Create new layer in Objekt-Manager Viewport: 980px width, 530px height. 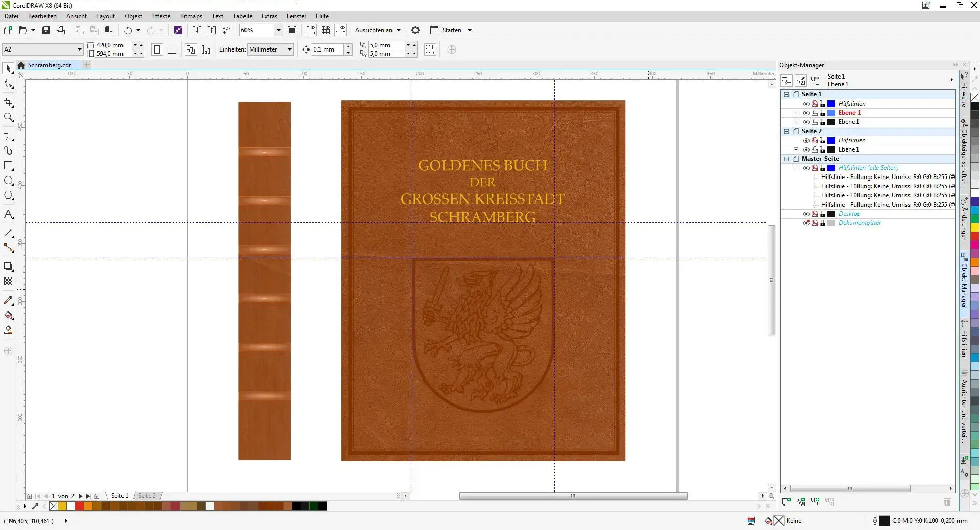[x=786, y=502]
